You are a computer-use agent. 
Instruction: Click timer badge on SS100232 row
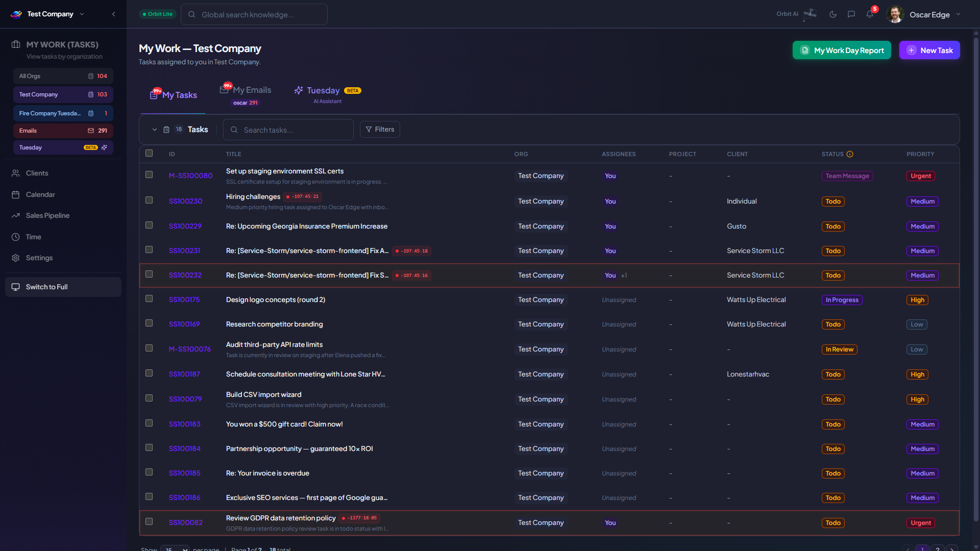point(412,275)
